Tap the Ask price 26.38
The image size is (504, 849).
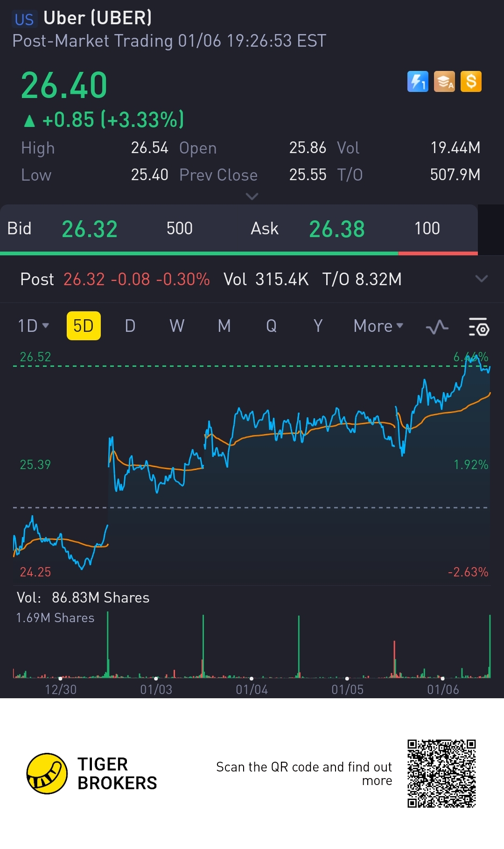pos(337,229)
